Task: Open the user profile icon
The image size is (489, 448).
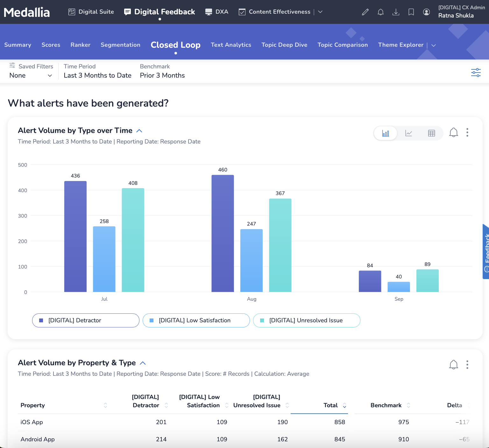Action: coord(426,12)
